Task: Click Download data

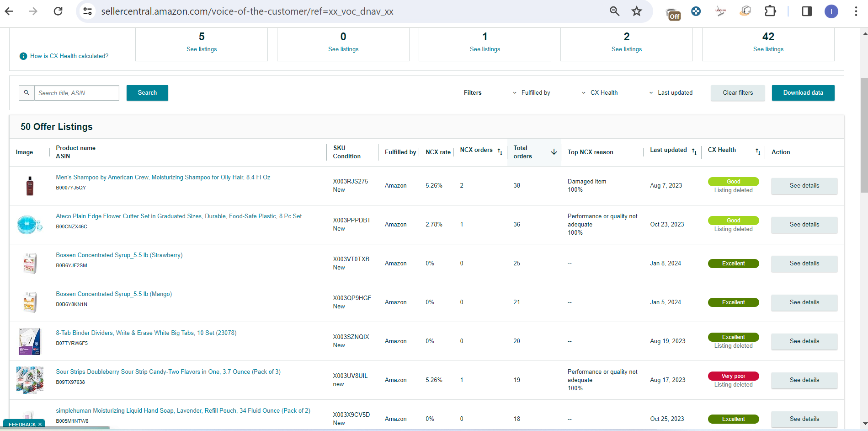Action: [x=803, y=93]
